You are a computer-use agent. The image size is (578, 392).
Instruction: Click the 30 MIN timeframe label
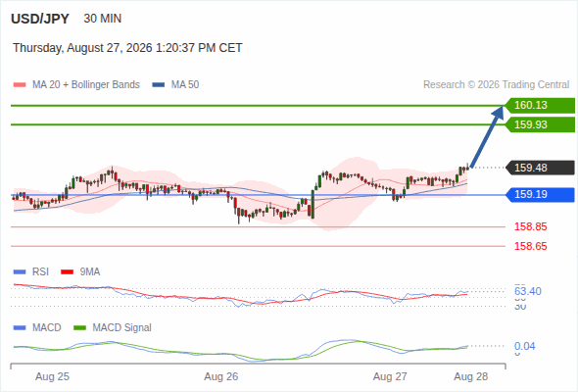click(x=103, y=19)
